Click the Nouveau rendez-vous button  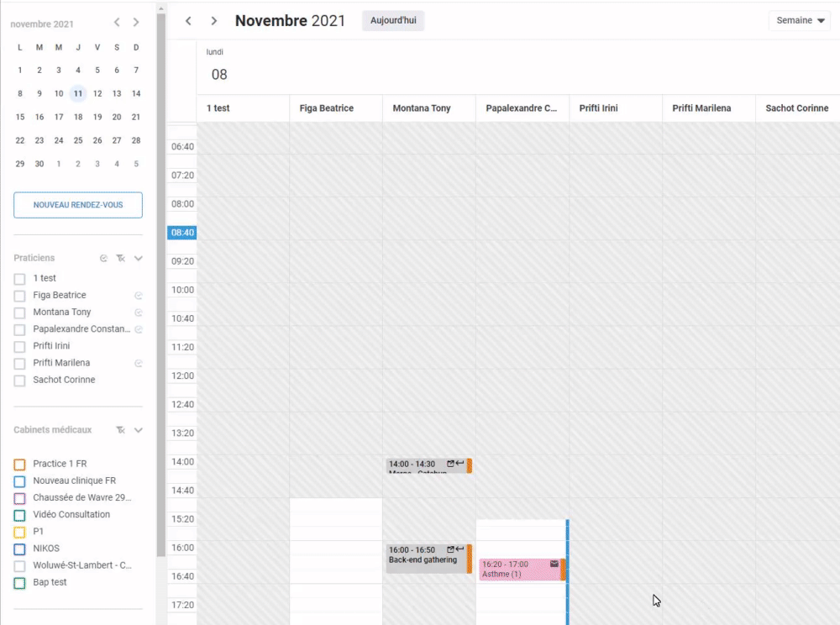coord(78,205)
